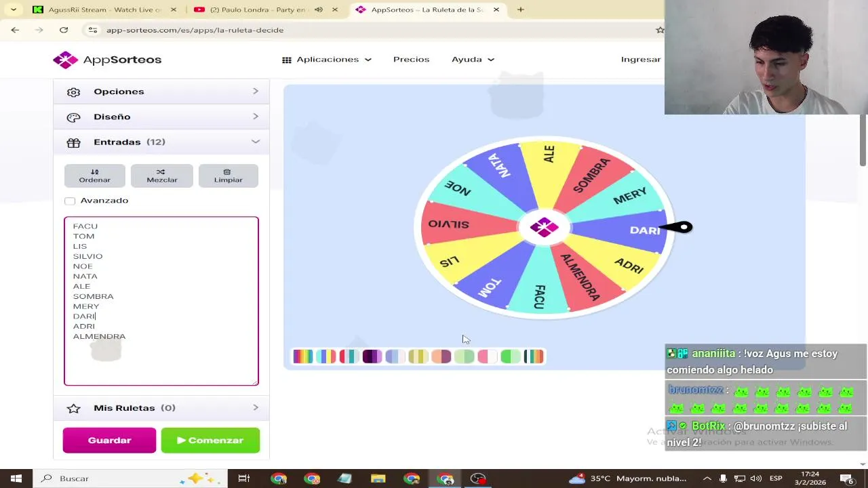Click the Entradas gift icon
The image size is (868, 488).
[73, 142]
